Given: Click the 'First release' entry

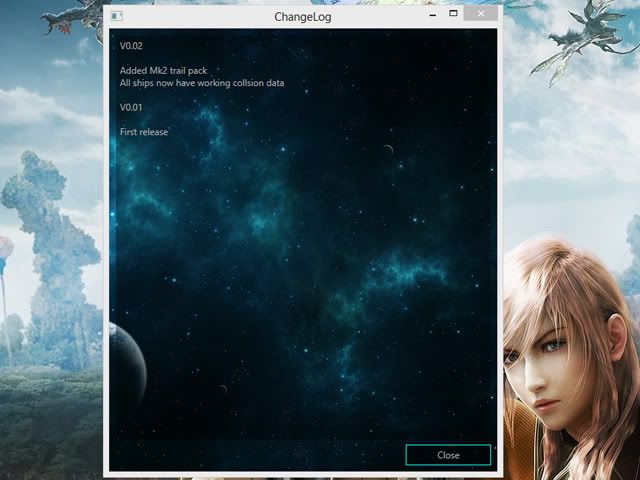Looking at the screenshot, I should [144, 132].
